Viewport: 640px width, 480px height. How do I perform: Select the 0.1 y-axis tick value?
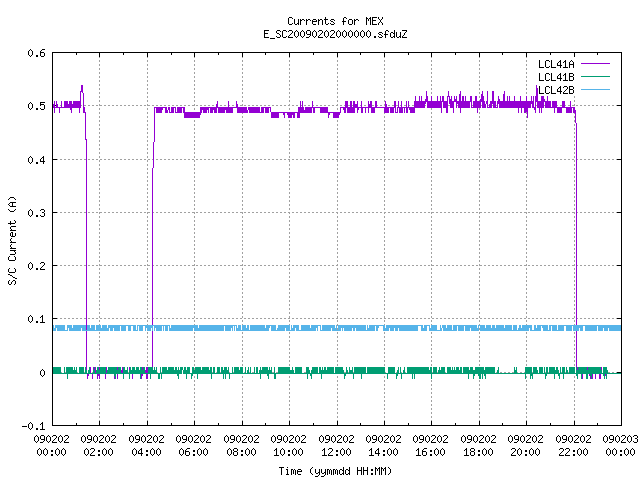point(36,319)
